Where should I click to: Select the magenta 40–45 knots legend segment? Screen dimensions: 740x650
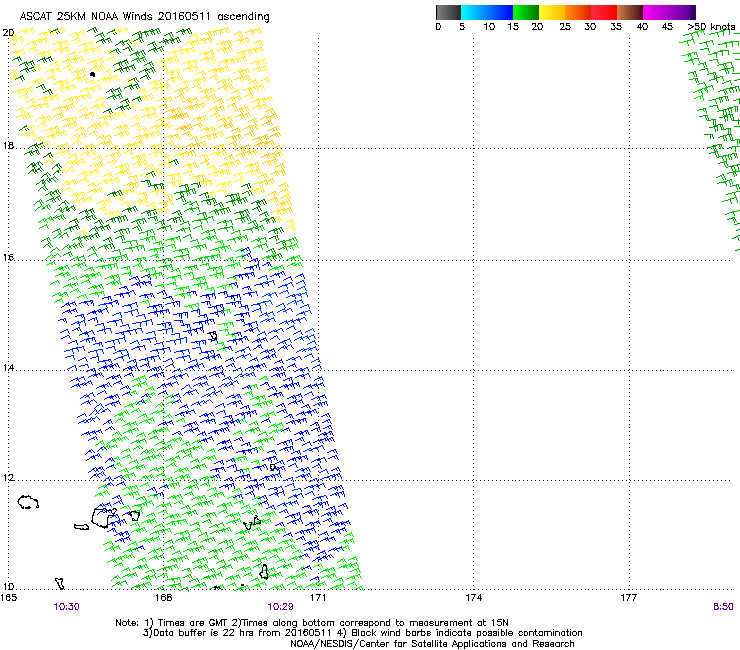(x=656, y=12)
